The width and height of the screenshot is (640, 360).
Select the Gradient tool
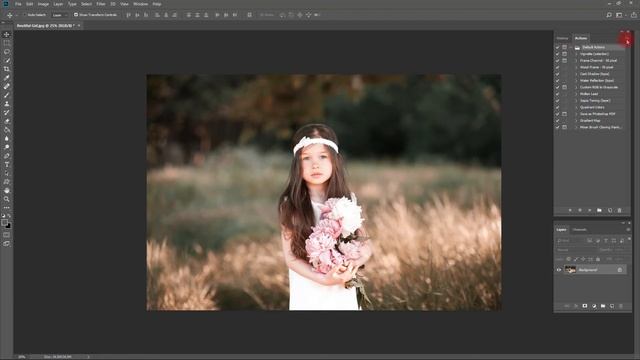pos(7,130)
